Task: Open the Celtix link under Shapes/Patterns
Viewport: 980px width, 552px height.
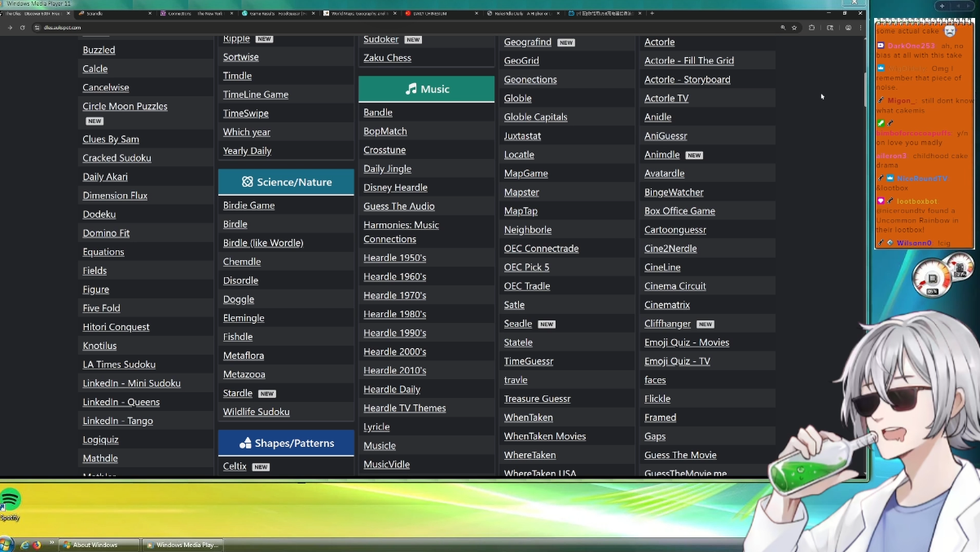Action: tap(235, 466)
